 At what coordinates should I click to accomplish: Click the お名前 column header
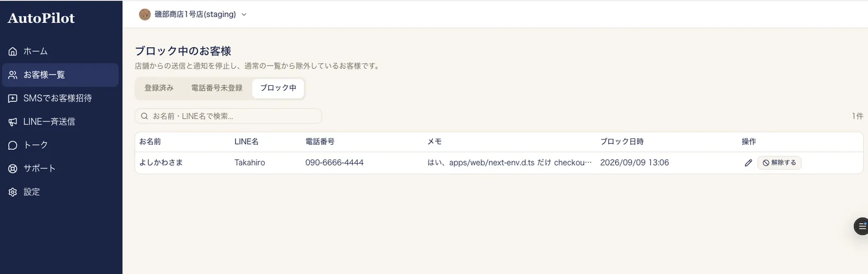coord(150,142)
